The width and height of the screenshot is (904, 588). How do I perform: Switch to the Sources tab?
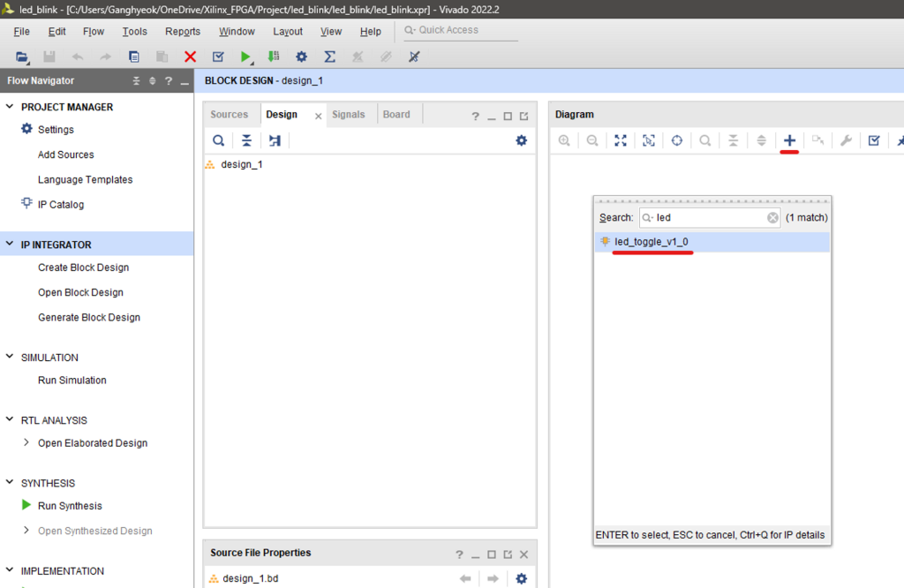[229, 114]
